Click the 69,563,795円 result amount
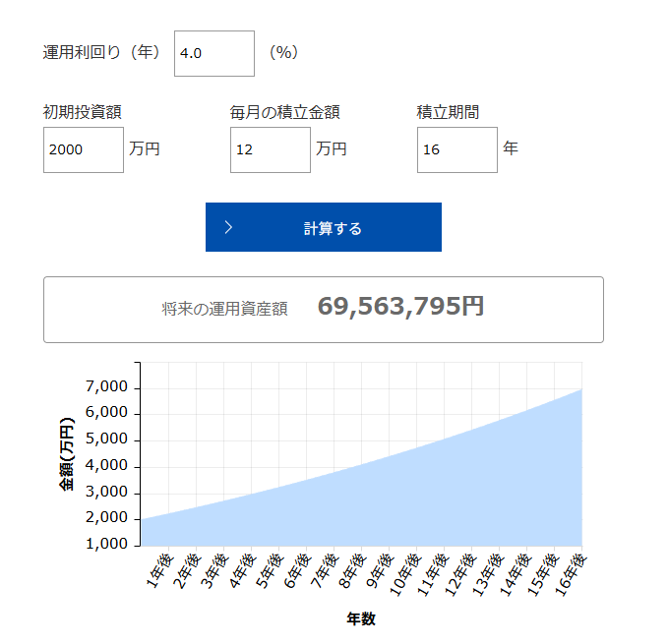 pyautogui.click(x=400, y=307)
